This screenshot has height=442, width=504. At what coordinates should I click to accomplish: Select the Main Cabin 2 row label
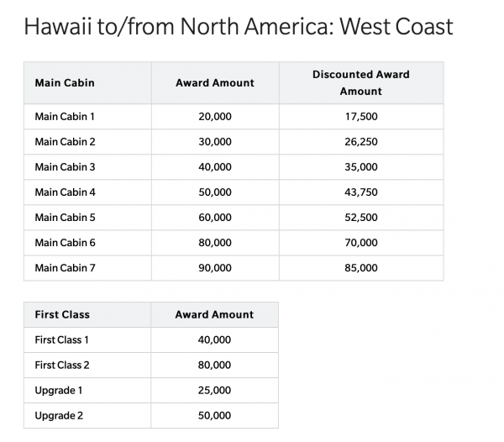point(65,142)
